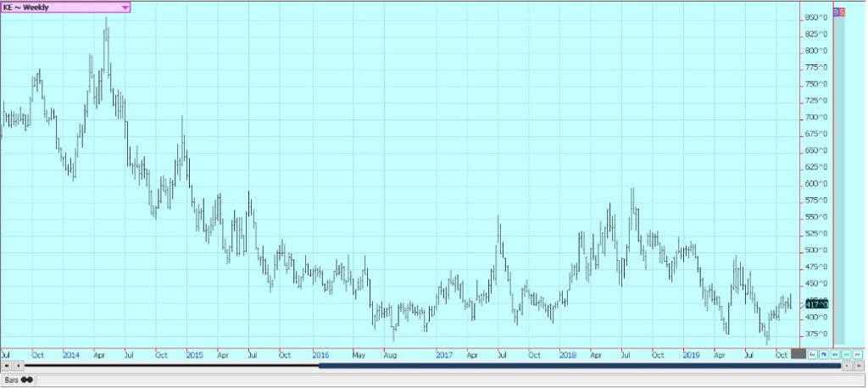Step chart left with single-left arrow
868x388 pixels.
pyautogui.click(x=19, y=366)
